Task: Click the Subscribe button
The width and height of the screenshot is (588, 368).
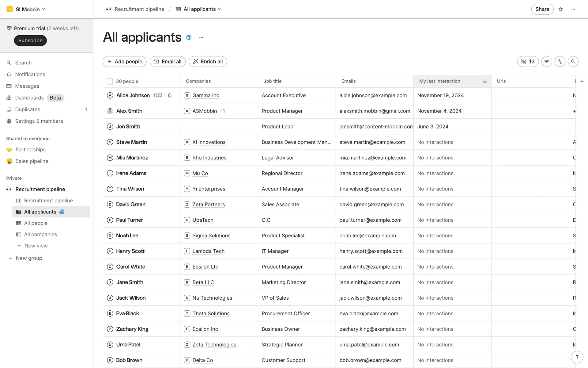Action: [x=30, y=40]
